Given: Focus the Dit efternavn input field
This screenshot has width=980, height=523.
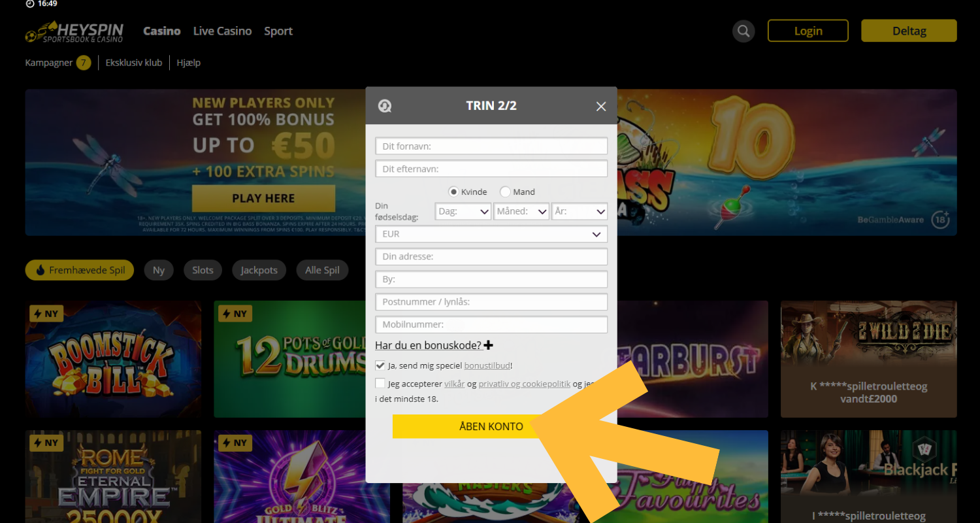Looking at the screenshot, I should coord(491,169).
